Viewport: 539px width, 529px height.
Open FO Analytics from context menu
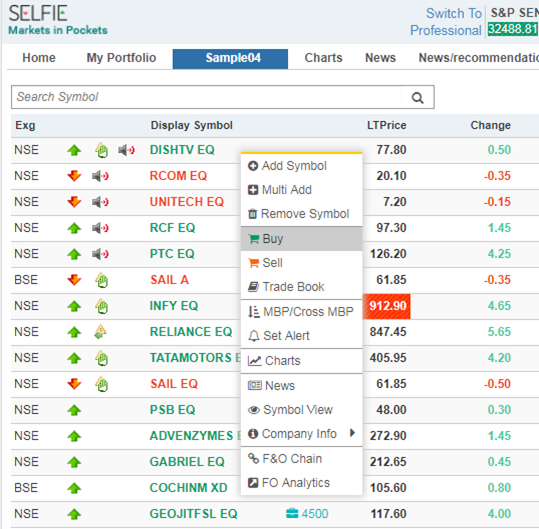click(x=301, y=483)
